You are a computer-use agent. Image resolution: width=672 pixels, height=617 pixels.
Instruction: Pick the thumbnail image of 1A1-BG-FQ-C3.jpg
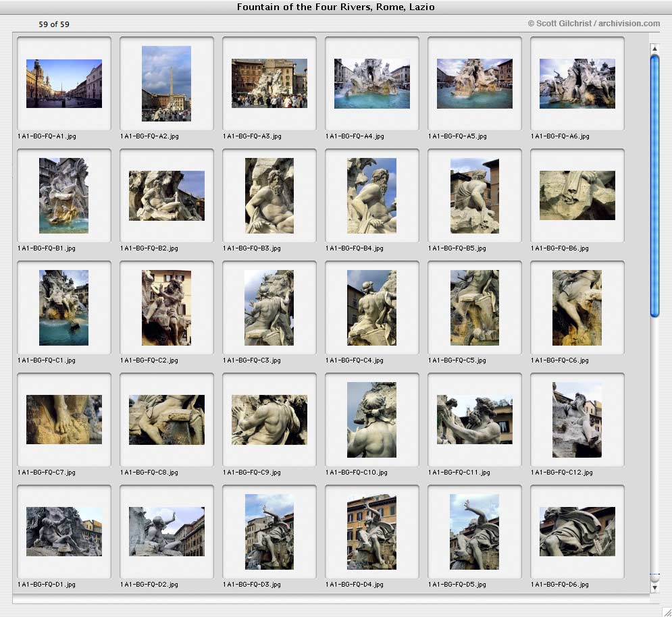click(269, 308)
